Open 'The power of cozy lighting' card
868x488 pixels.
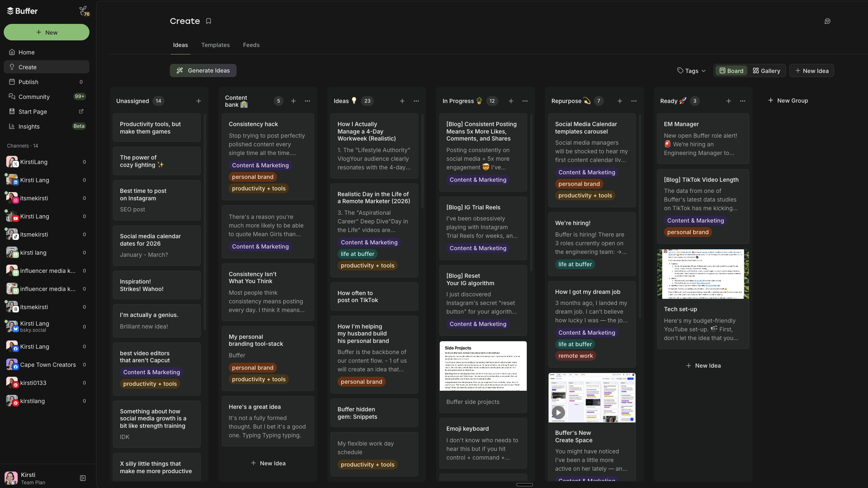[157, 161]
